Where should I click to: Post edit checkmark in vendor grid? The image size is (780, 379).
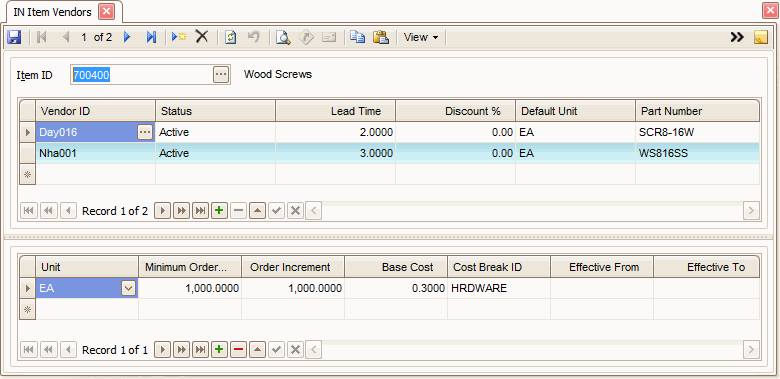coord(277,211)
